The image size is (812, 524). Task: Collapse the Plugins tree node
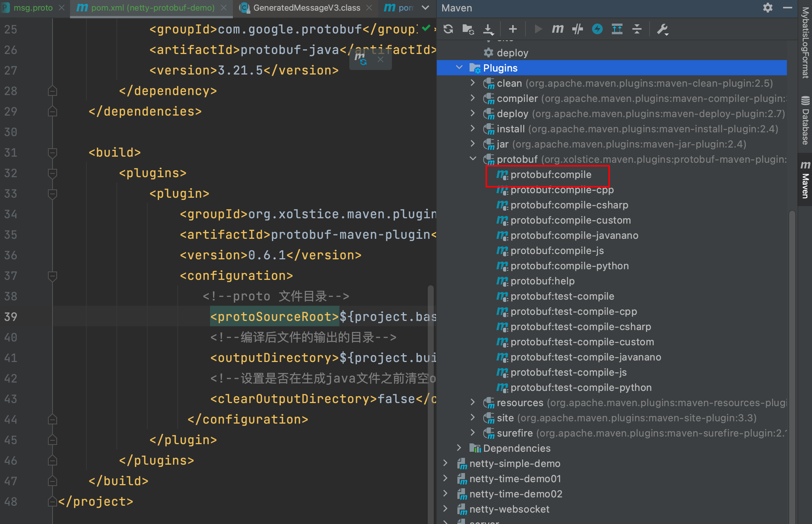click(x=459, y=68)
